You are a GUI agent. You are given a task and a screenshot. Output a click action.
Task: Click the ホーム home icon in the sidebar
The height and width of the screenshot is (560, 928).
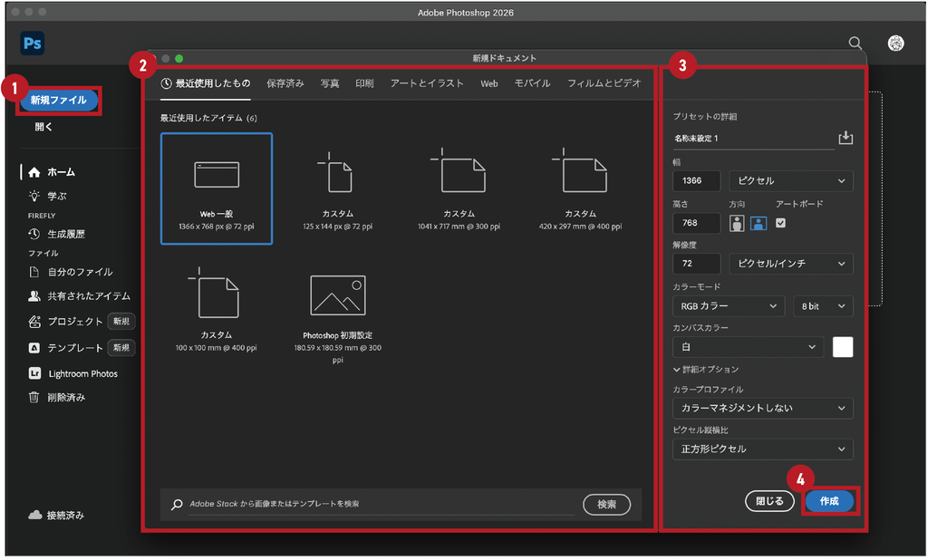[x=34, y=172]
